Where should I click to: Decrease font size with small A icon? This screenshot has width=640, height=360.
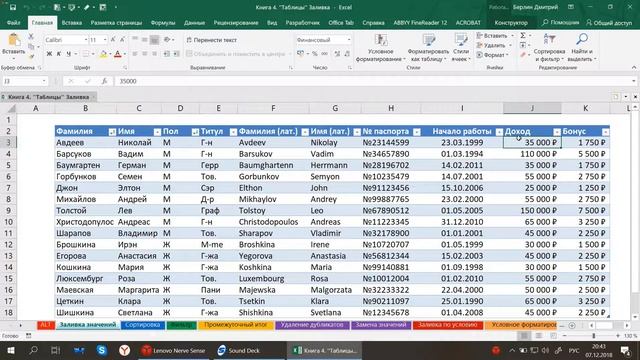(x=122, y=40)
